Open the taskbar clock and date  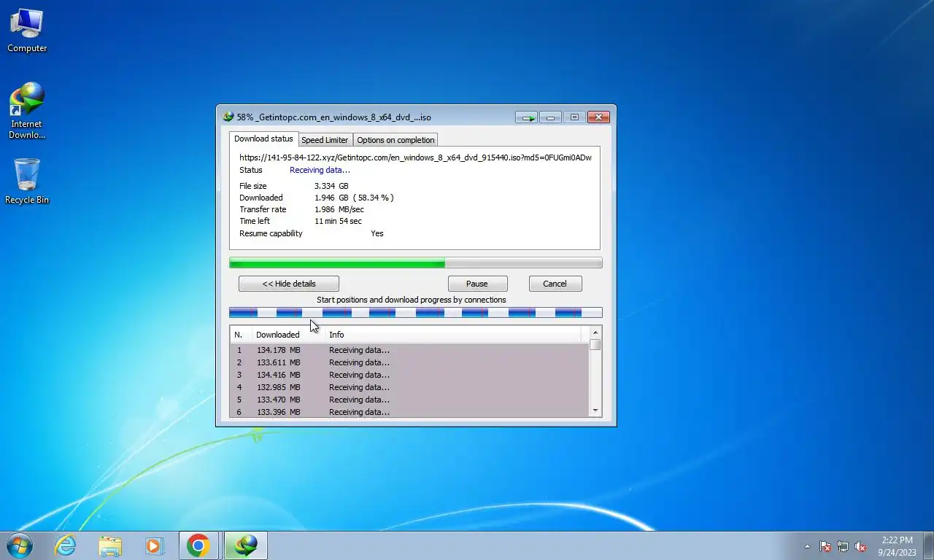897,546
